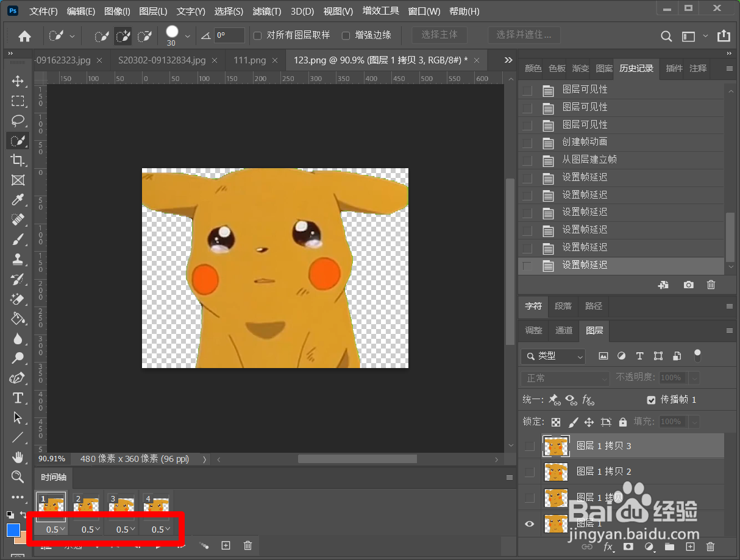Select the Crop tool in the toolbox
Viewport: 740px width, 560px height.
pos(18,160)
